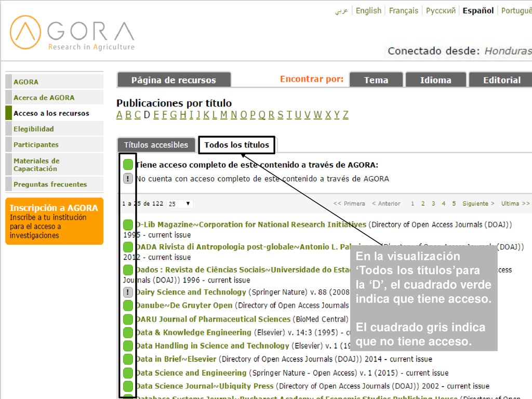532x399 pixels.
Task: Click gray exclamation legend icon
Action: 128,179
